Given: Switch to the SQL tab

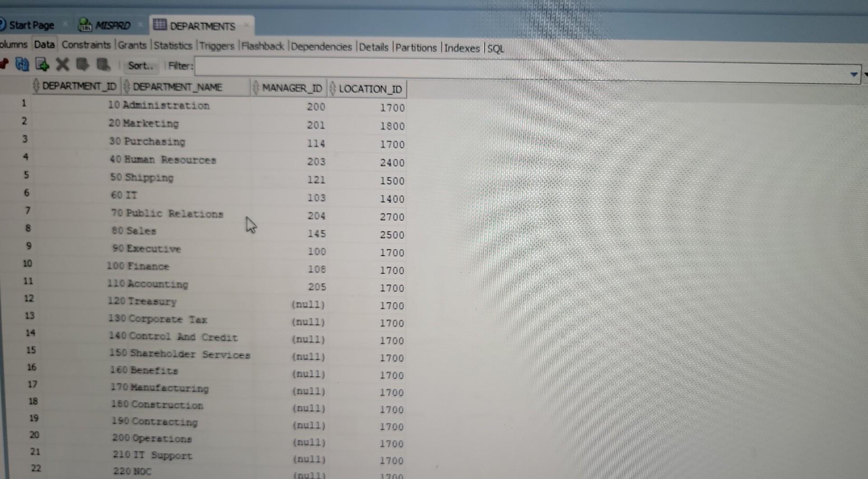Looking at the screenshot, I should point(495,48).
